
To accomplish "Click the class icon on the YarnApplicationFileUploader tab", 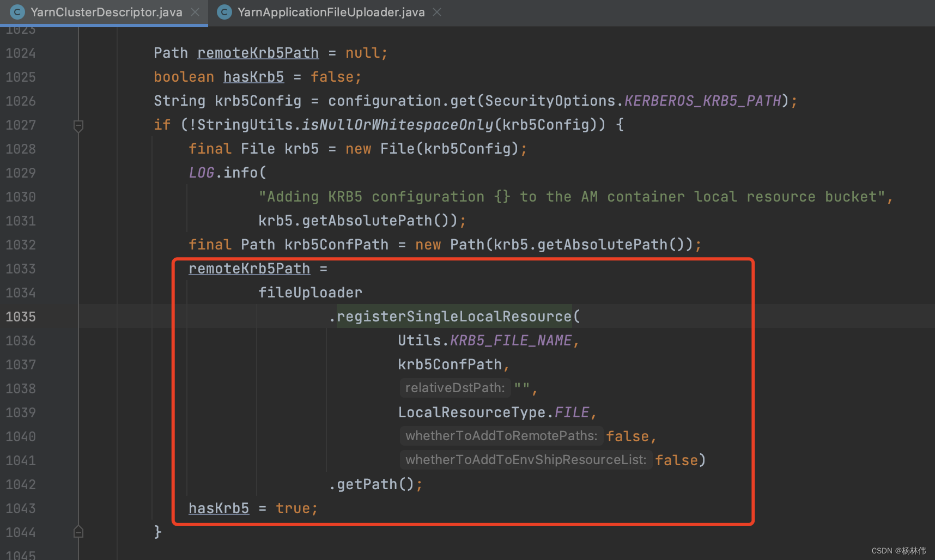I will pyautogui.click(x=224, y=12).
